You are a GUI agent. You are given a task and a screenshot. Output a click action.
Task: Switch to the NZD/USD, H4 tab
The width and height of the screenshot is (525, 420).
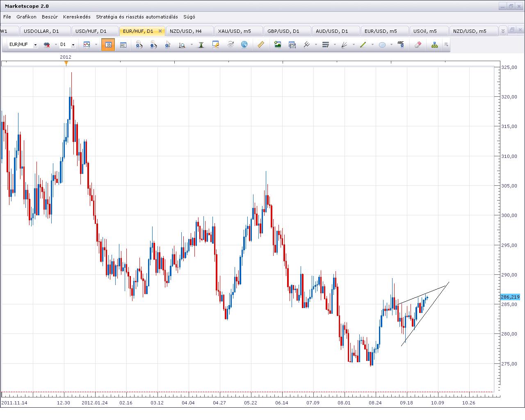pyautogui.click(x=189, y=31)
